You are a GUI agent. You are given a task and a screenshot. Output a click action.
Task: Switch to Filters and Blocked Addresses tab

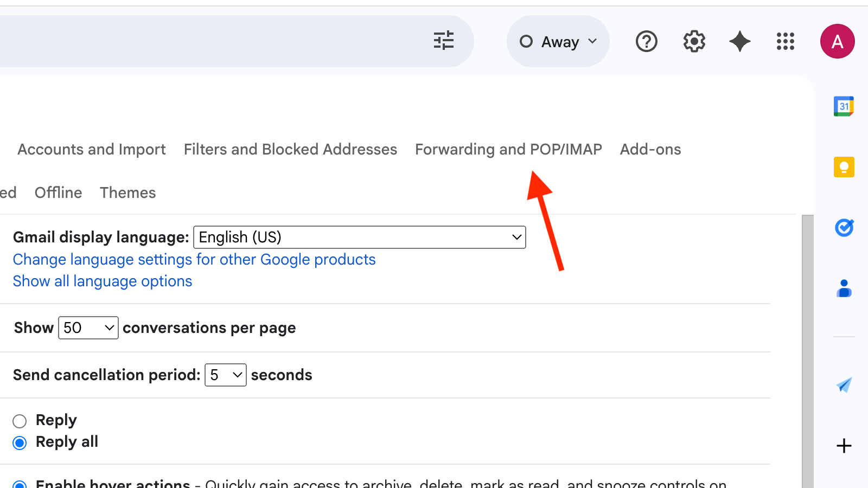click(x=290, y=150)
